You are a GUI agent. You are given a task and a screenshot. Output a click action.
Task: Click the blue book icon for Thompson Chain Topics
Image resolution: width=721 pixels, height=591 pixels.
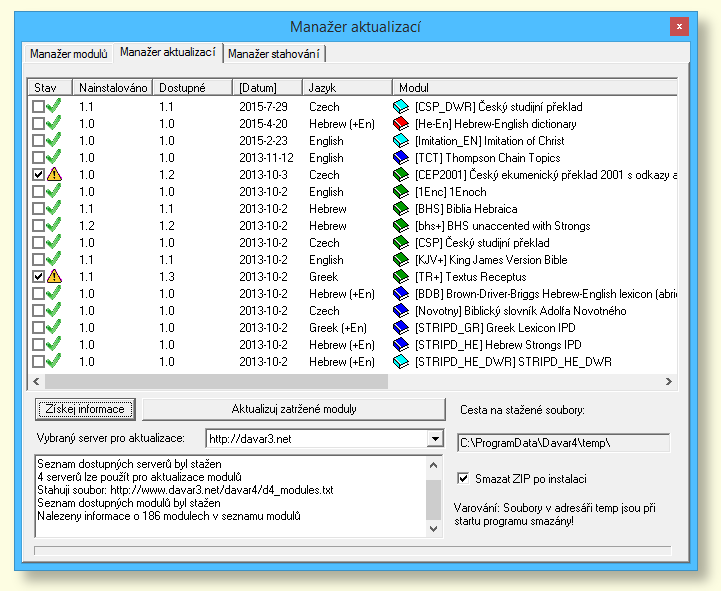click(401, 157)
